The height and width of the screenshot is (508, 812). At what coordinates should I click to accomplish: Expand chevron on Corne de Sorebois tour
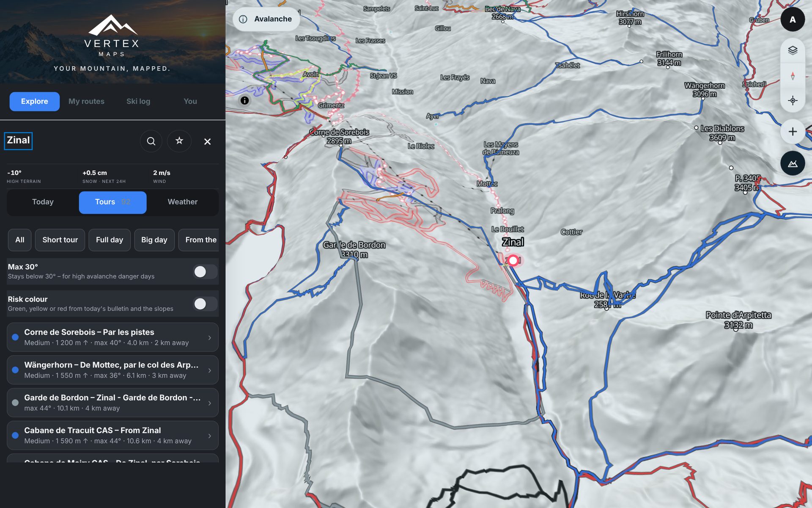210,338
